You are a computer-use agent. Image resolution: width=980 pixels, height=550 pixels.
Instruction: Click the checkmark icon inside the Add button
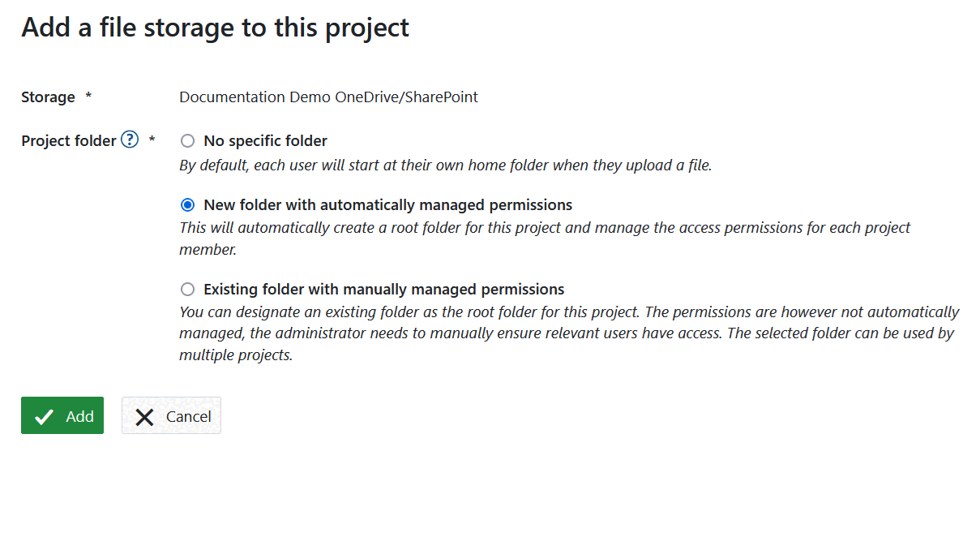point(44,415)
